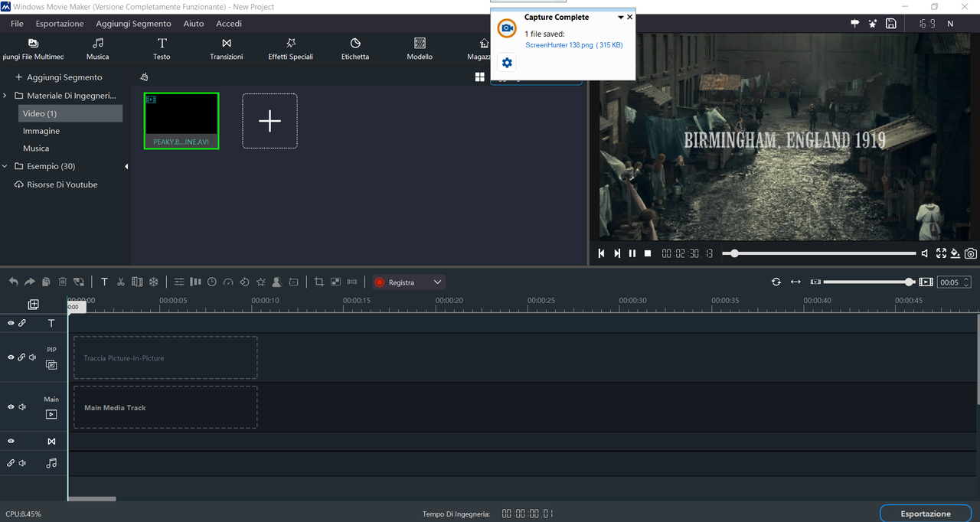Click the undo arrow in the timeline toolbar
Image resolution: width=980 pixels, height=522 pixels.
[x=13, y=282]
